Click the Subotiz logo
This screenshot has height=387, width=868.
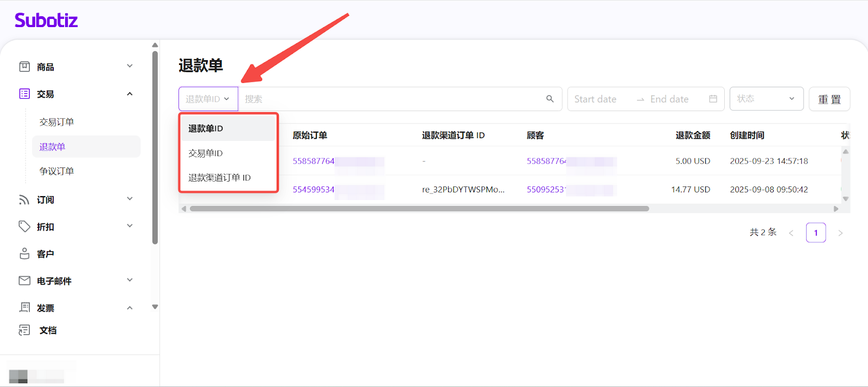point(46,21)
